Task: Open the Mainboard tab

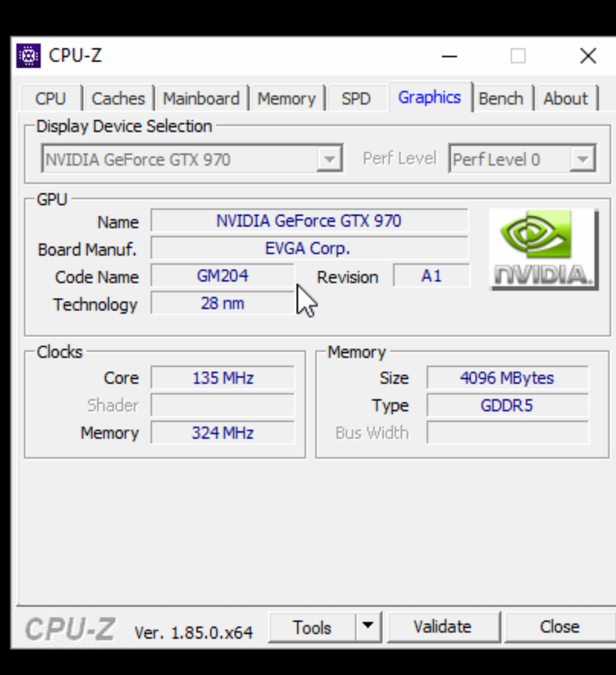Action: 201,98
